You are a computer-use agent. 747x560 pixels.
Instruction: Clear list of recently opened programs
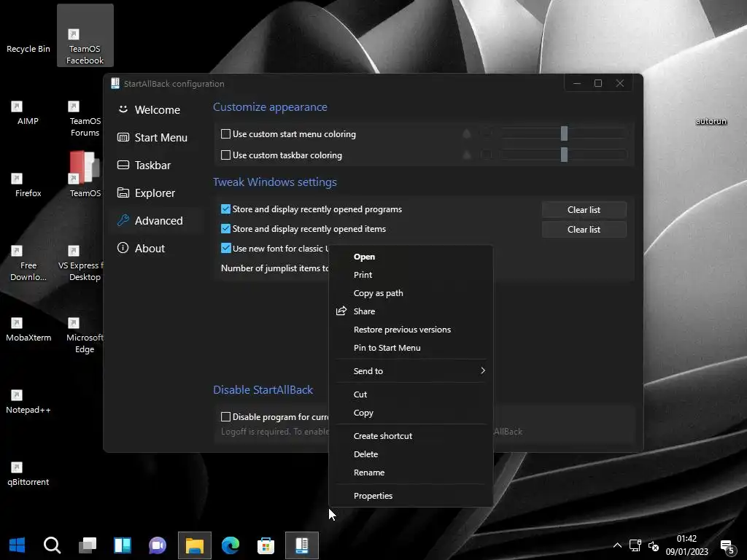[x=584, y=209]
